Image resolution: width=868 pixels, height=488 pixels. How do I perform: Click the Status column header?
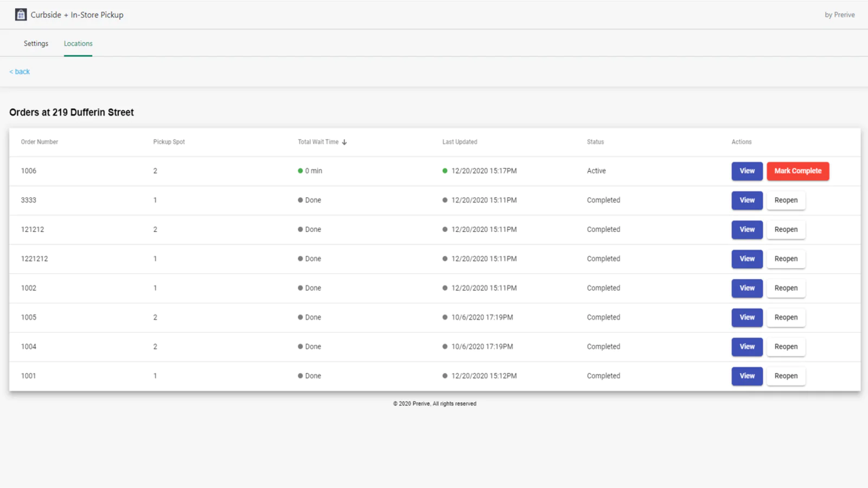(595, 142)
